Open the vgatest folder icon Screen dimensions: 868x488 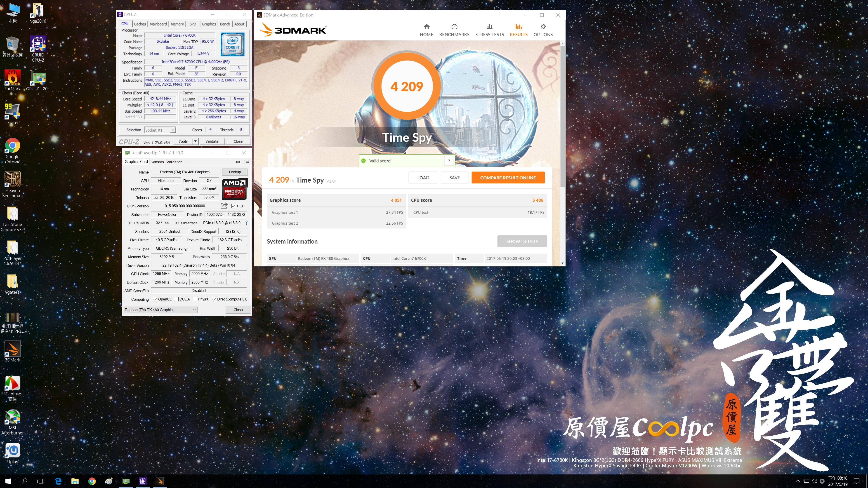(x=12, y=284)
